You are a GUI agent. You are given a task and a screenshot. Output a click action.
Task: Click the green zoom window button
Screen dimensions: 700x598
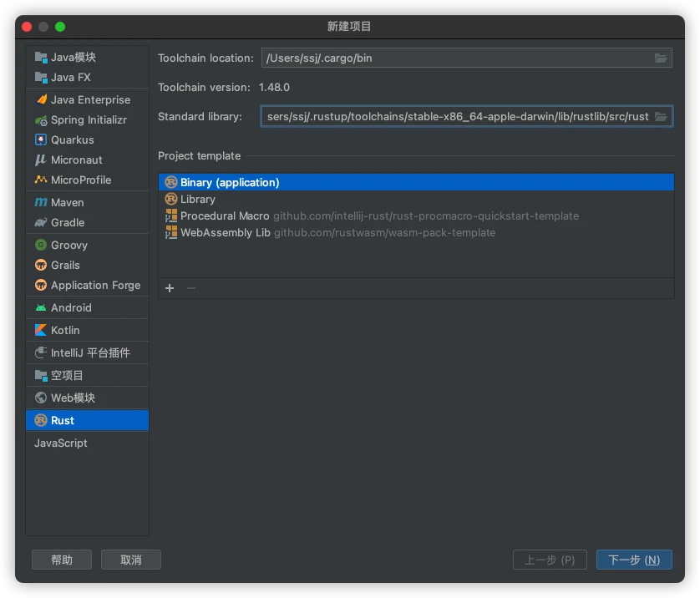click(x=60, y=27)
